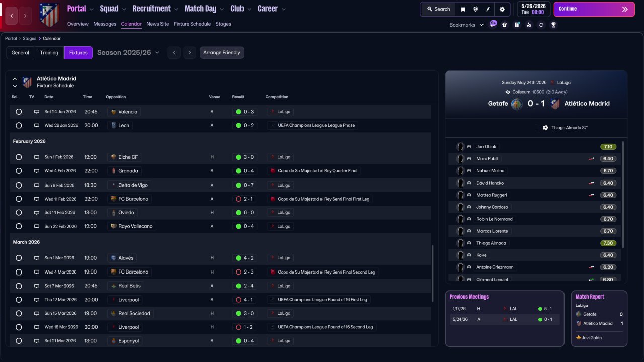Open the FC Barcelona 2-3 second leg result
The width and height of the screenshot is (644, 362).
(245, 272)
